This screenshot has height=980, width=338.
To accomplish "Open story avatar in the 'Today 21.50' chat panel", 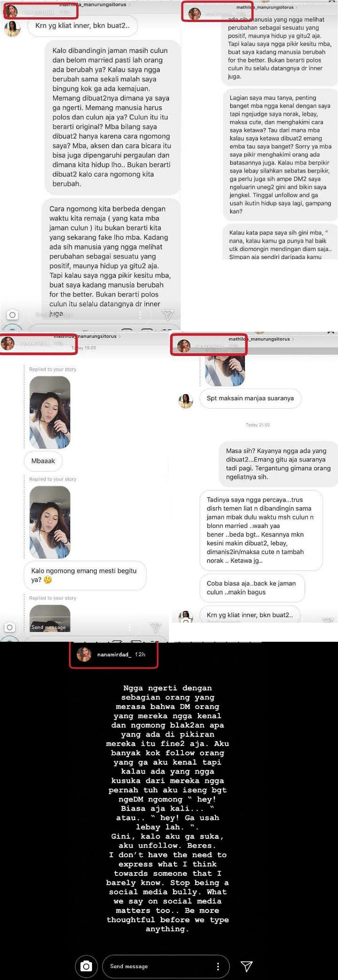I will point(184,346).
